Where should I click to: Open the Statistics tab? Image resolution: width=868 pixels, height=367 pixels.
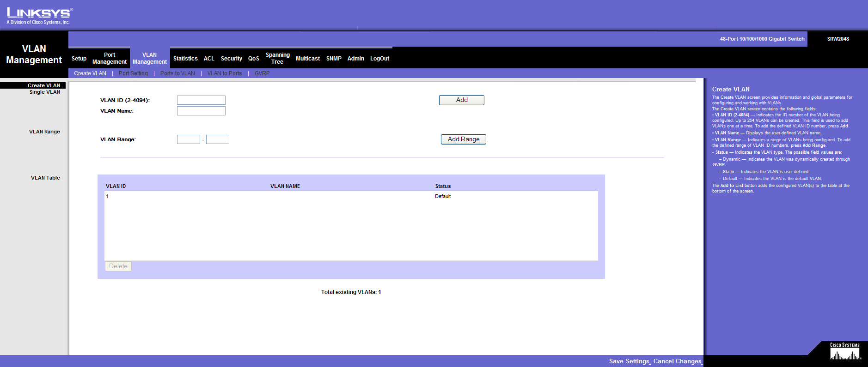point(185,59)
